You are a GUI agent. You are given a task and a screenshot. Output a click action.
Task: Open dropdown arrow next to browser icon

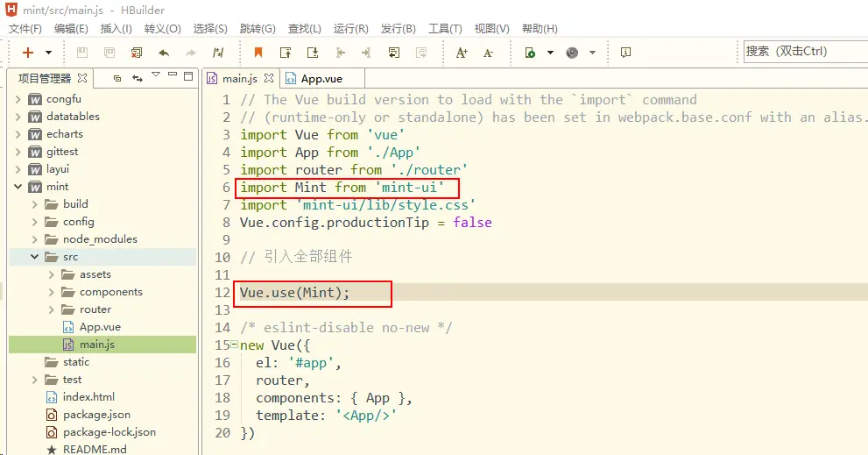pyautogui.click(x=592, y=53)
